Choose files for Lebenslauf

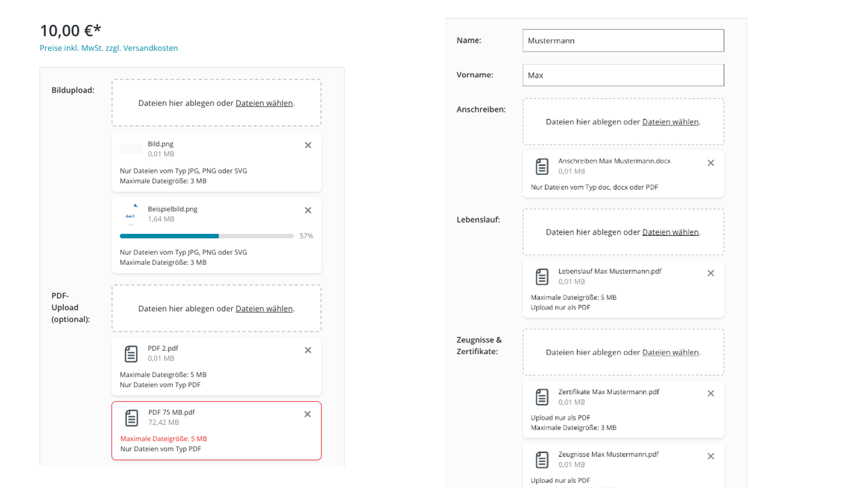pos(670,232)
